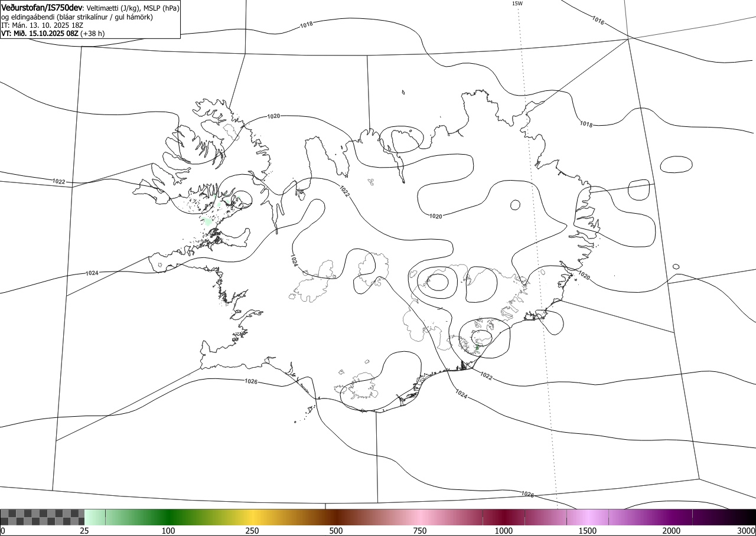Click the pink color near 750 on the scale
This screenshot has width=756, height=536.
[x=420, y=517]
